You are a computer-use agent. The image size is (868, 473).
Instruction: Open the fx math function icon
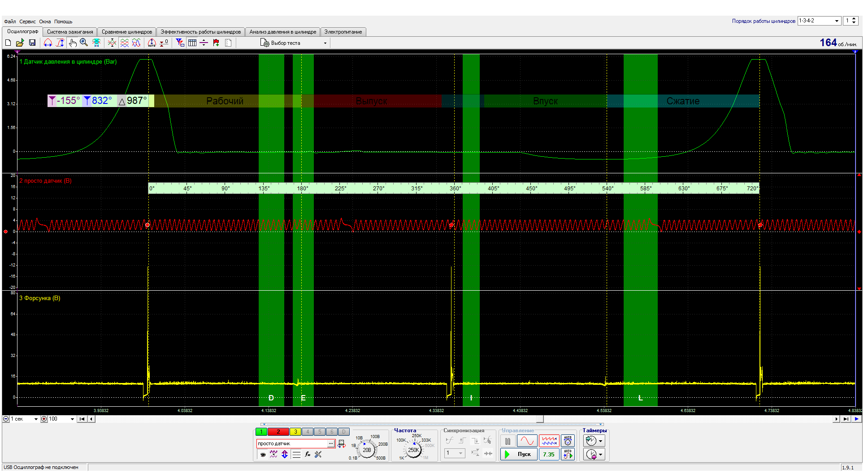click(x=308, y=454)
